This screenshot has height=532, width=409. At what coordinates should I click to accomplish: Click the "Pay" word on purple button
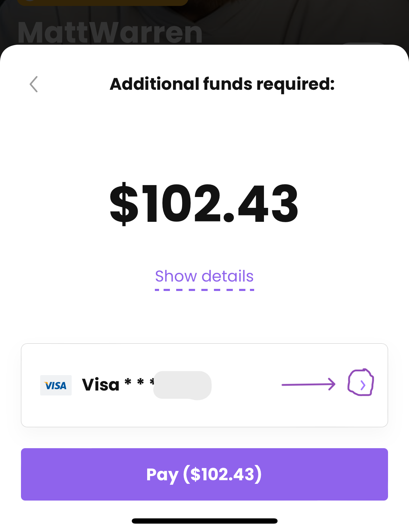click(x=162, y=474)
